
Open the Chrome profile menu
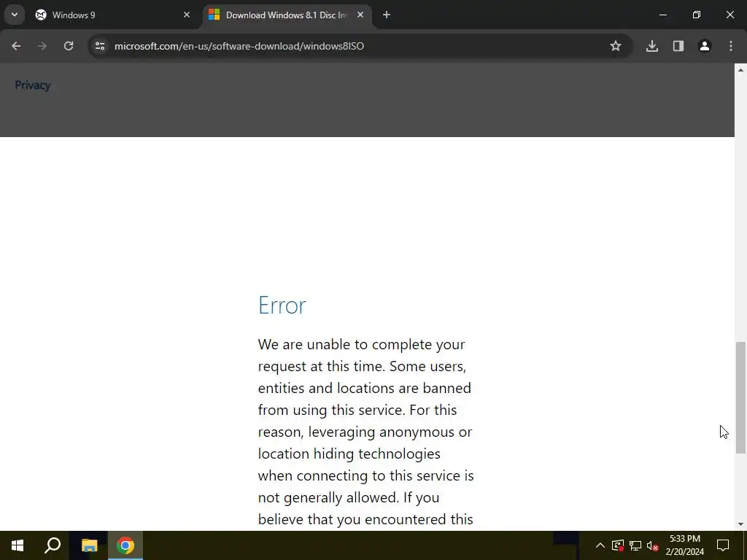coord(705,46)
